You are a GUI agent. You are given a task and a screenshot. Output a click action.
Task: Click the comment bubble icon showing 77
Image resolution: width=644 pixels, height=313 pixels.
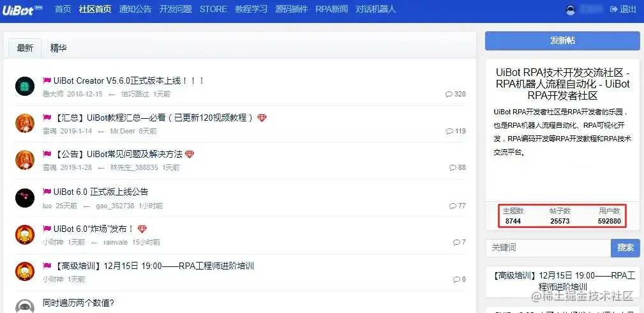(x=453, y=206)
